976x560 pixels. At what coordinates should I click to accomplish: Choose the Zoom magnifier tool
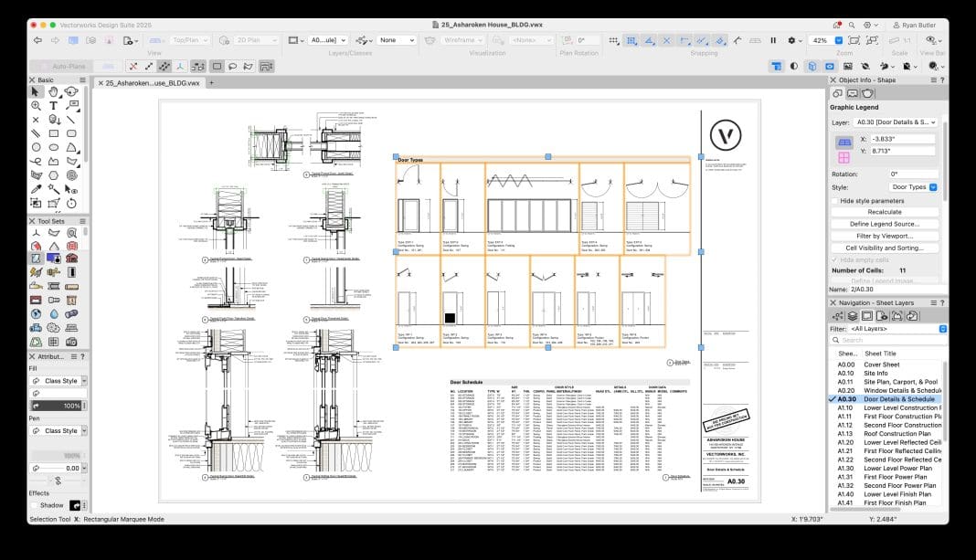36,106
